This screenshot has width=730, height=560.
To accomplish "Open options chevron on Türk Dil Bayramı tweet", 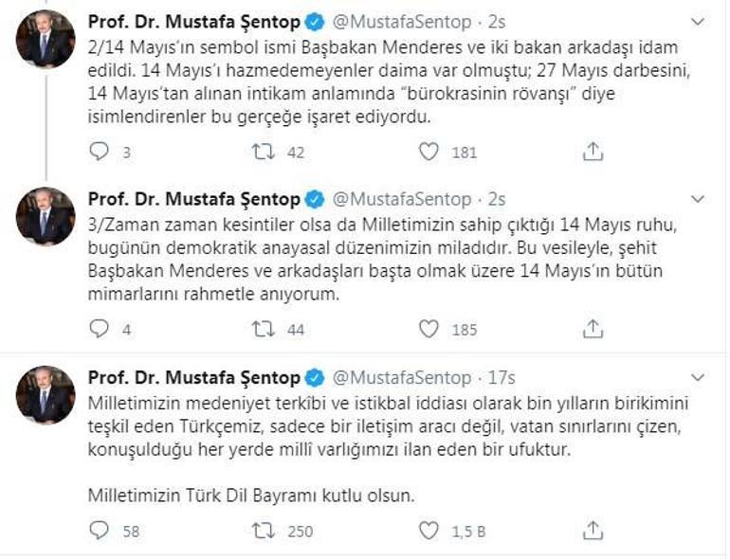I will tap(700, 378).
